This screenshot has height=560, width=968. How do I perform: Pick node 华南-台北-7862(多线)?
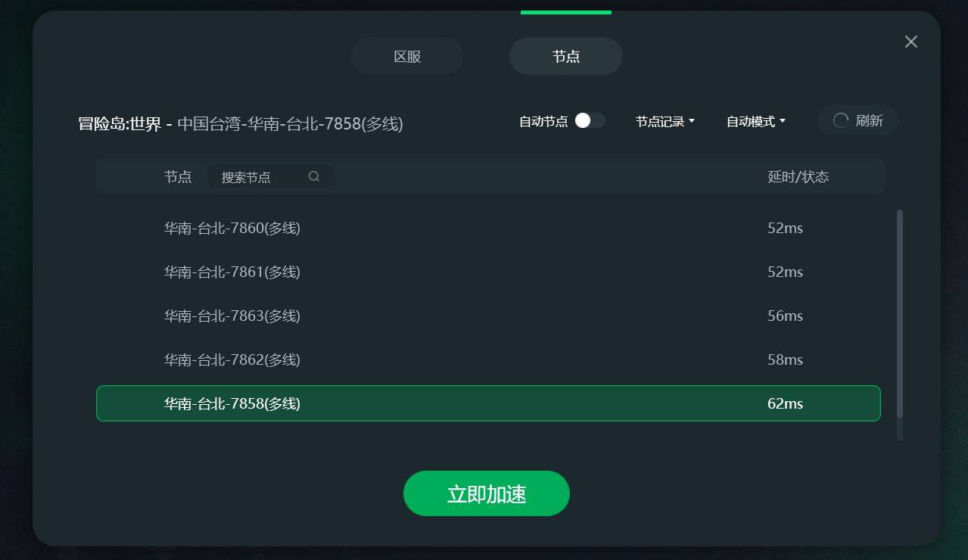coord(488,359)
